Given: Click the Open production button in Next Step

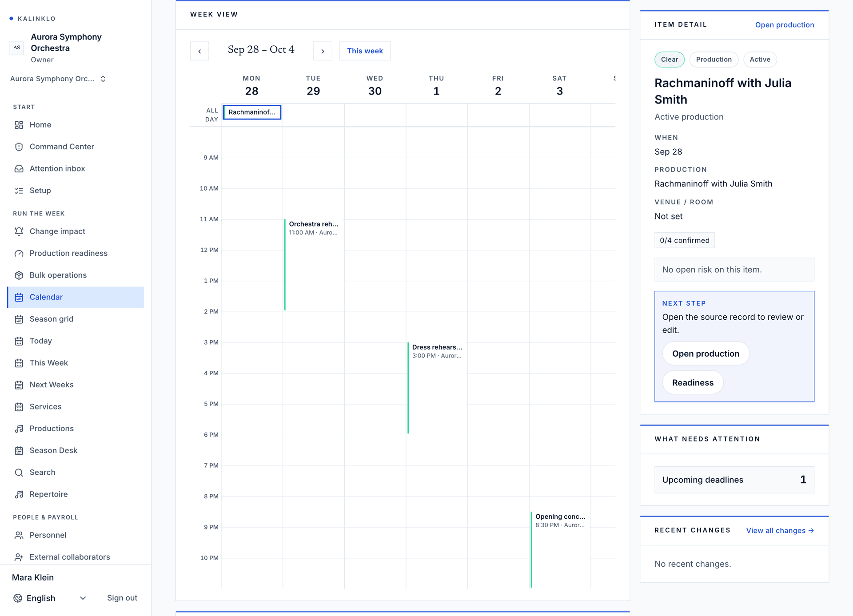Looking at the screenshot, I should tap(706, 354).
